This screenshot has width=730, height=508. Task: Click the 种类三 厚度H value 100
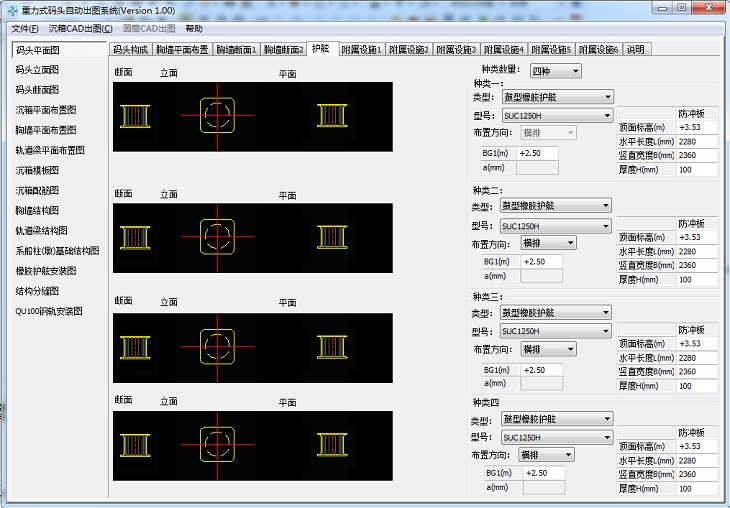(x=697, y=386)
